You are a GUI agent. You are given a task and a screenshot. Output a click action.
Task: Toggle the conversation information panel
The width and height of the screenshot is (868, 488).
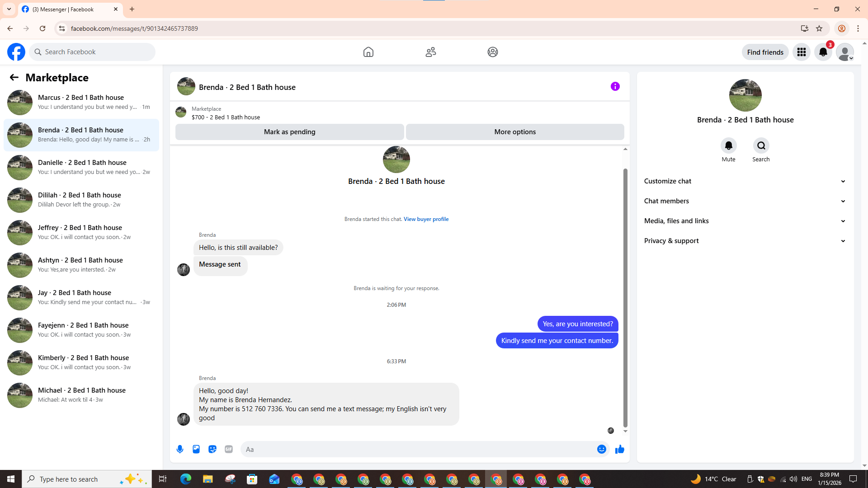tap(615, 86)
